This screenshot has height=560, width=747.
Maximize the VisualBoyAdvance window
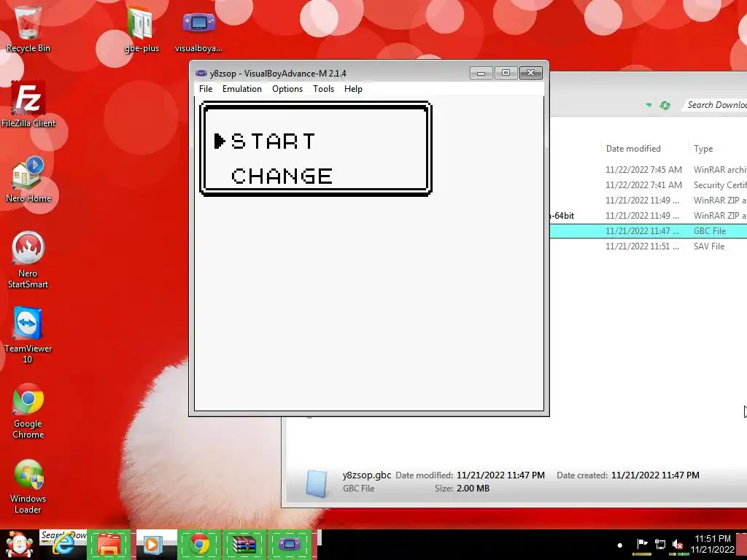[x=506, y=73]
